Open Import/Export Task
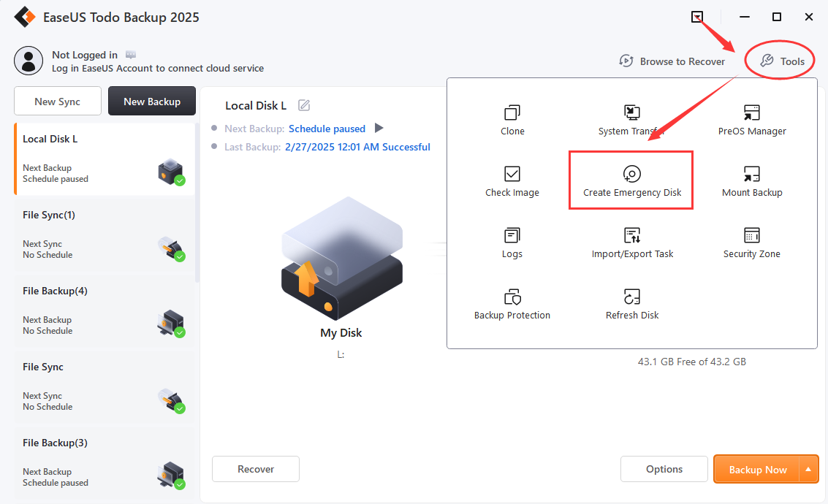 [x=631, y=243]
